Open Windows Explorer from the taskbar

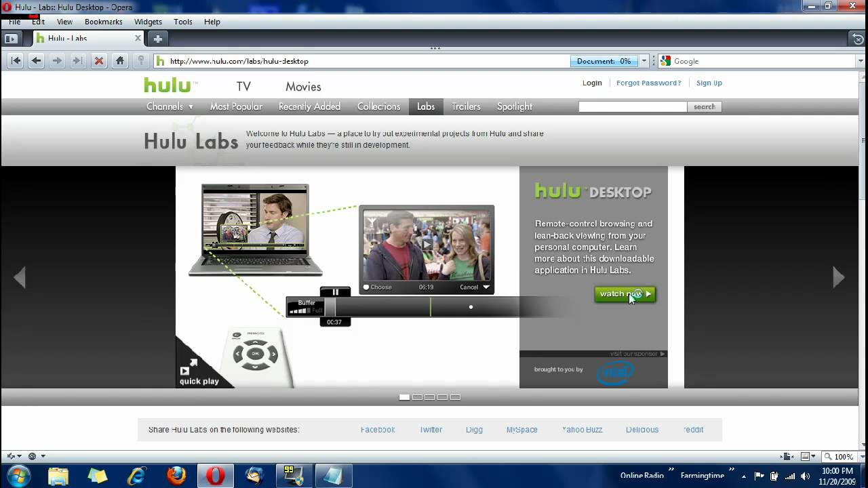coord(58,476)
